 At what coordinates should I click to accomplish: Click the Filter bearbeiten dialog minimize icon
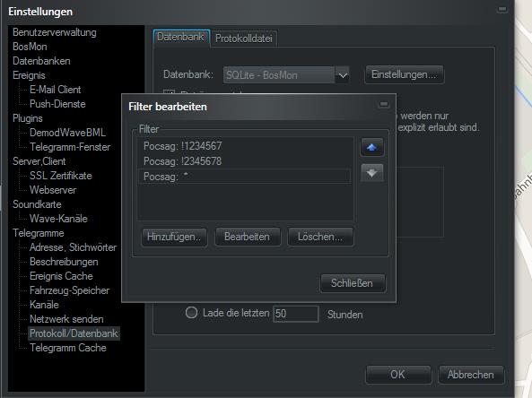click(x=384, y=104)
